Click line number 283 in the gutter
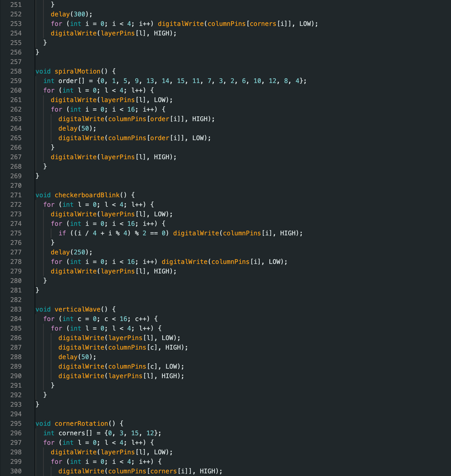Image resolution: width=451 pixels, height=476 pixels. coord(16,309)
